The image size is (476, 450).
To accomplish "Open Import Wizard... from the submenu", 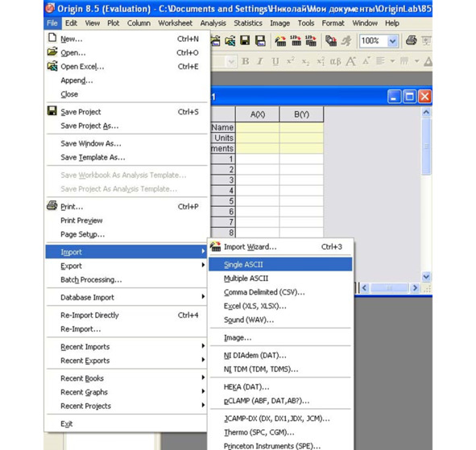I will point(280,246).
